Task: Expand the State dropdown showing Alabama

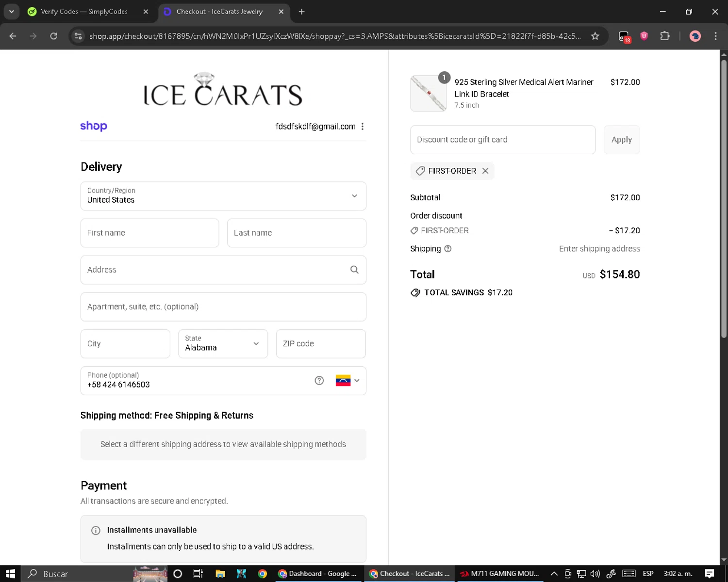Action: 223,344
